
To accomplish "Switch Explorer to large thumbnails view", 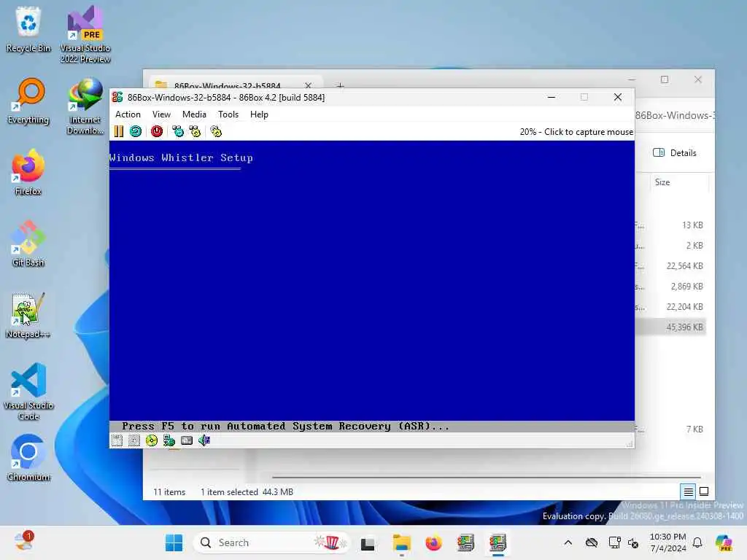I will point(704,491).
